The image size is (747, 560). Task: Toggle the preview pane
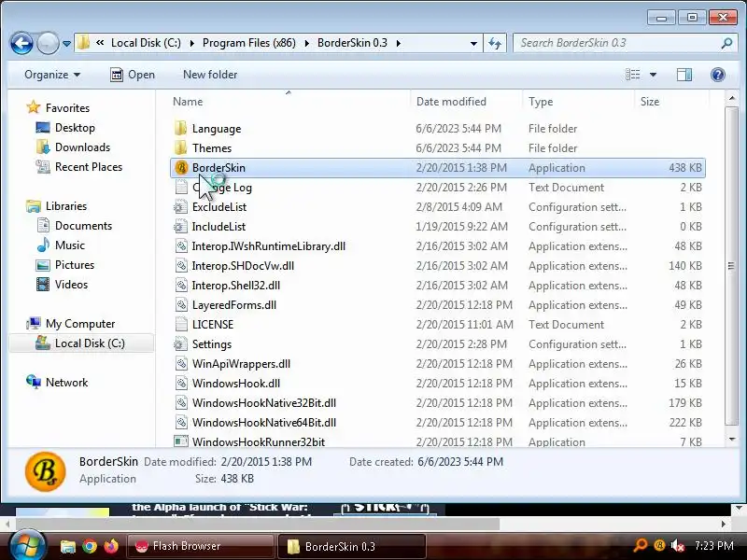684,75
